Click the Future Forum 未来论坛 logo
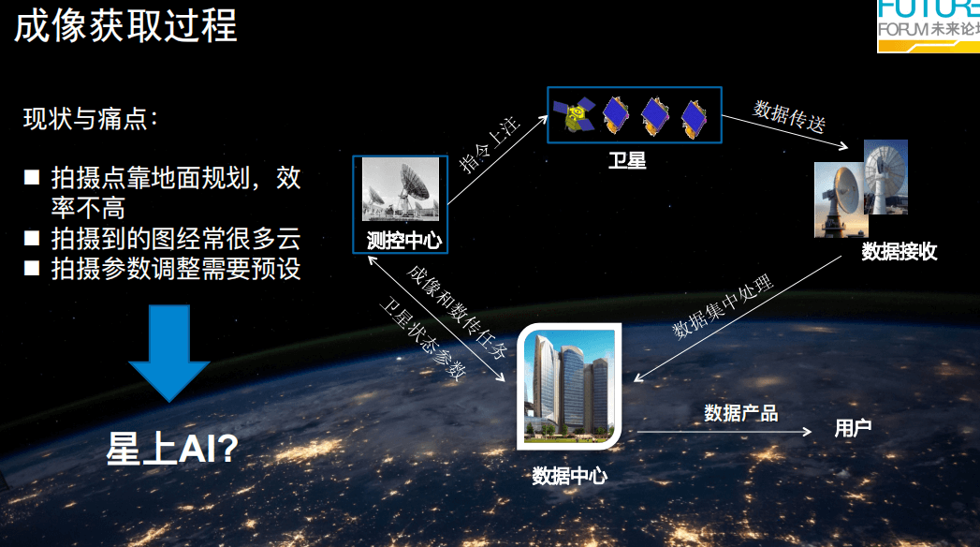 tap(929, 26)
